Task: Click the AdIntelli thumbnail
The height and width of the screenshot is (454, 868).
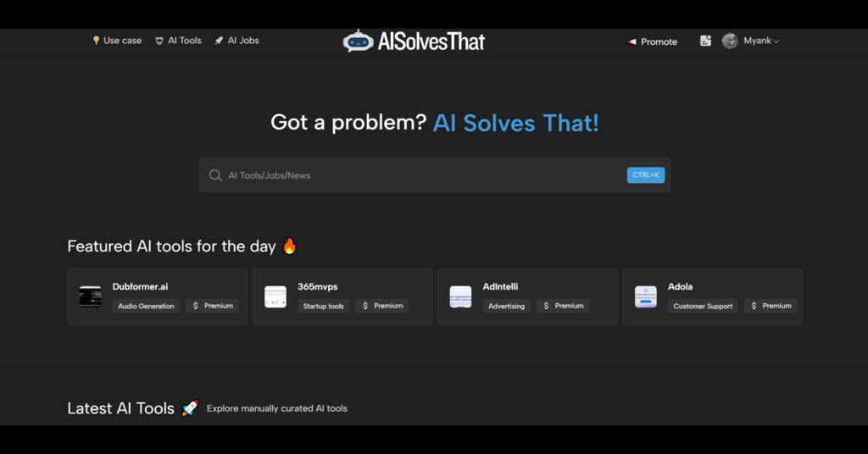Action: point(460,296)
